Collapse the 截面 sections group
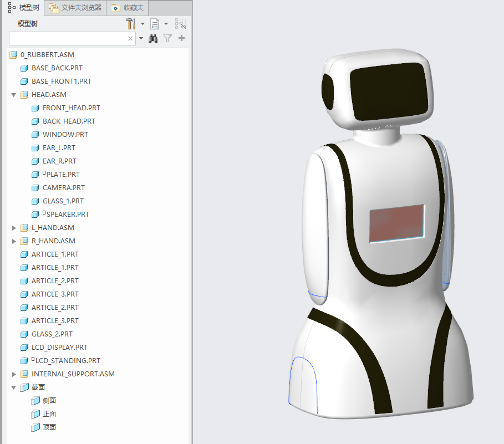Screen dimensions: 504x444 14,387
